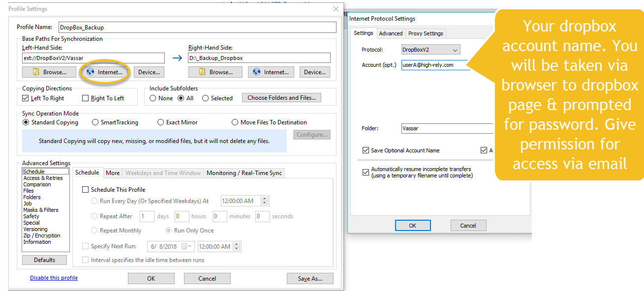This screenshot has height=291, width=644.
Task: Open left-hand side Internet button
Action: coord(104,72)
